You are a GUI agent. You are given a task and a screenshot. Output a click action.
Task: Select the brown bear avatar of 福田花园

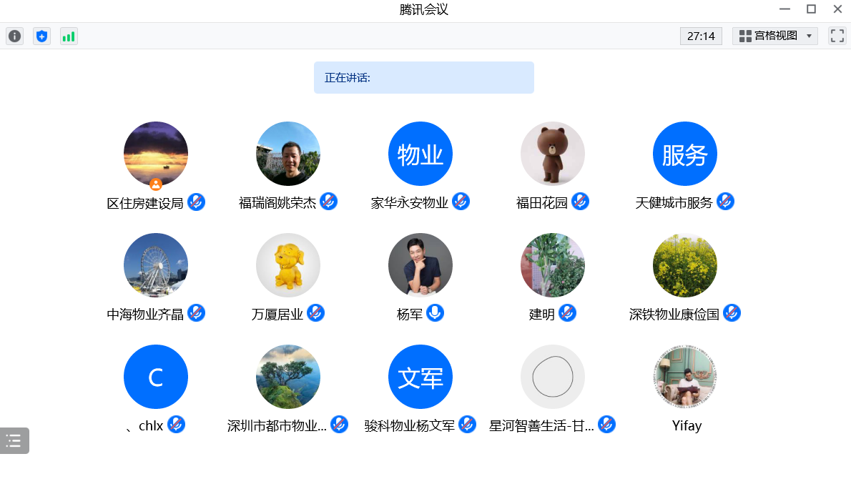pos(553,154)
